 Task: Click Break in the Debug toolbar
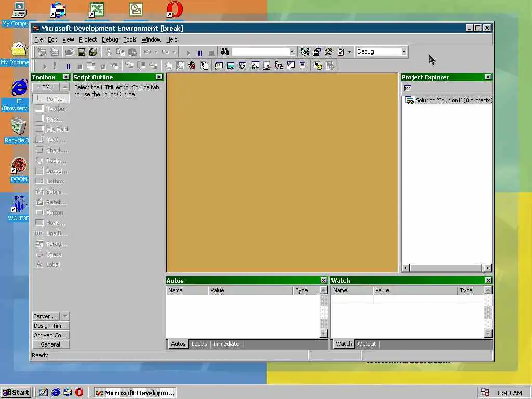point(68,66)
